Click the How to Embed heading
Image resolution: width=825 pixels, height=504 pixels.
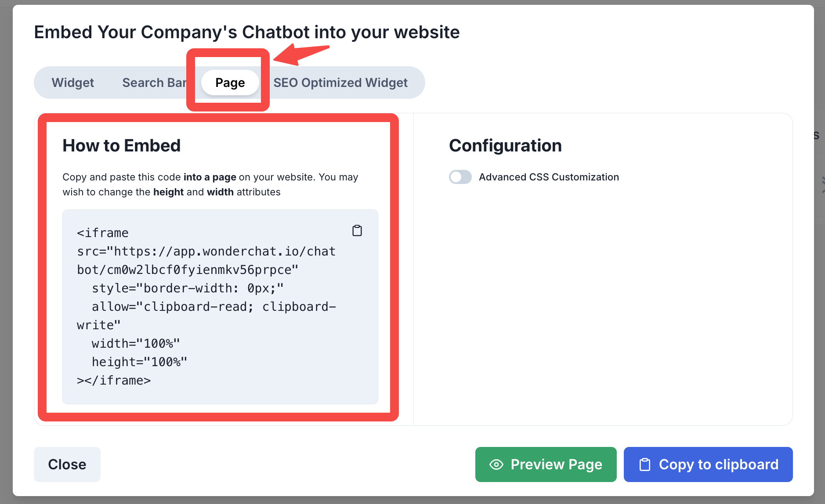122,146
